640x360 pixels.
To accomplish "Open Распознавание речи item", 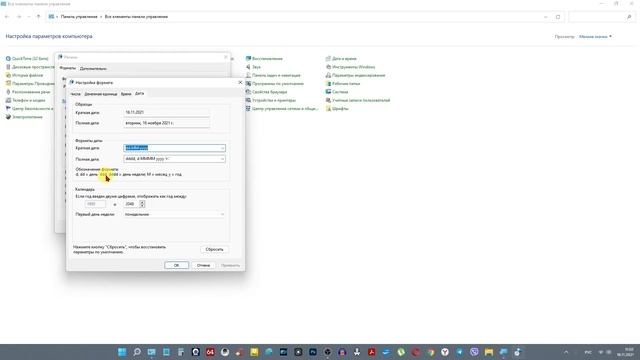I will point(28,92).
